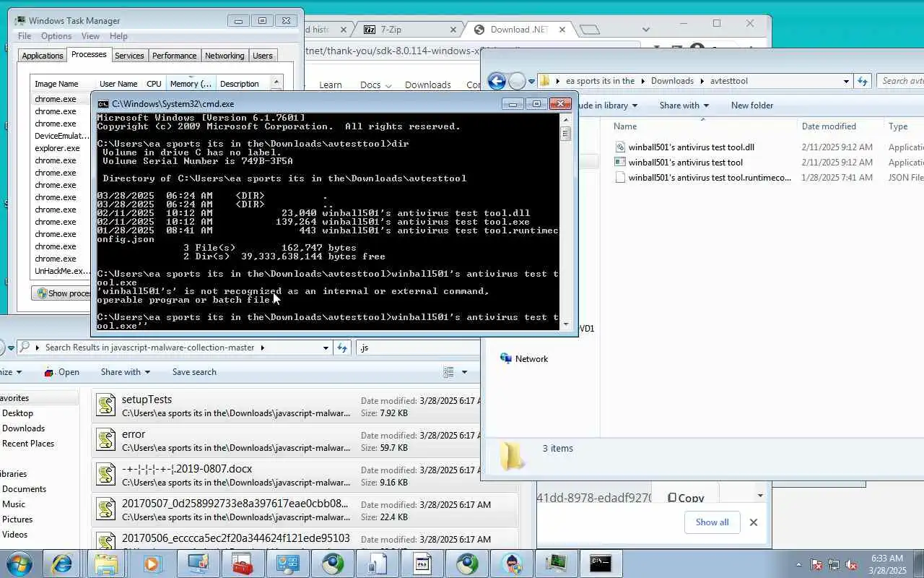Click the back arrow in avtesttool Explorer

click(497, 81)
